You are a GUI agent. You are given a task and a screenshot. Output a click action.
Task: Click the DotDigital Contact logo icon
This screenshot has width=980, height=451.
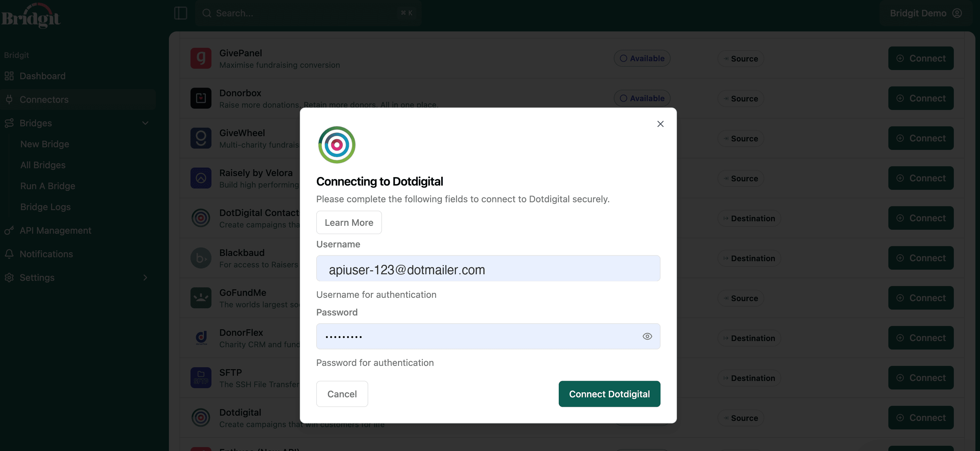(201, 218)
